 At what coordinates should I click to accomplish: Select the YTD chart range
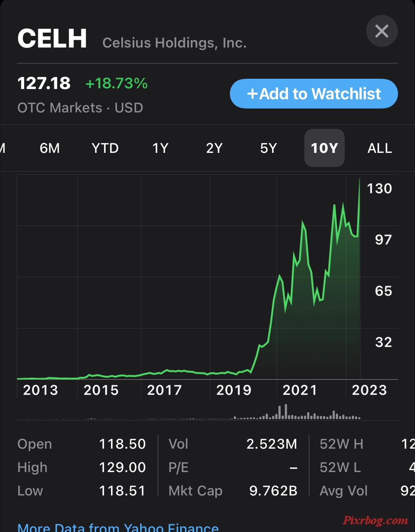[105, 148]
